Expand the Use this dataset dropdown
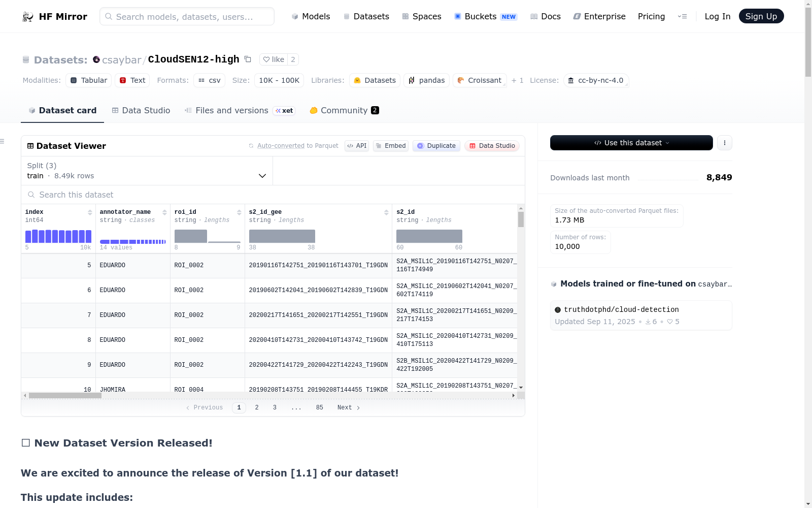The image size is (812, 508). pos(631,143)
